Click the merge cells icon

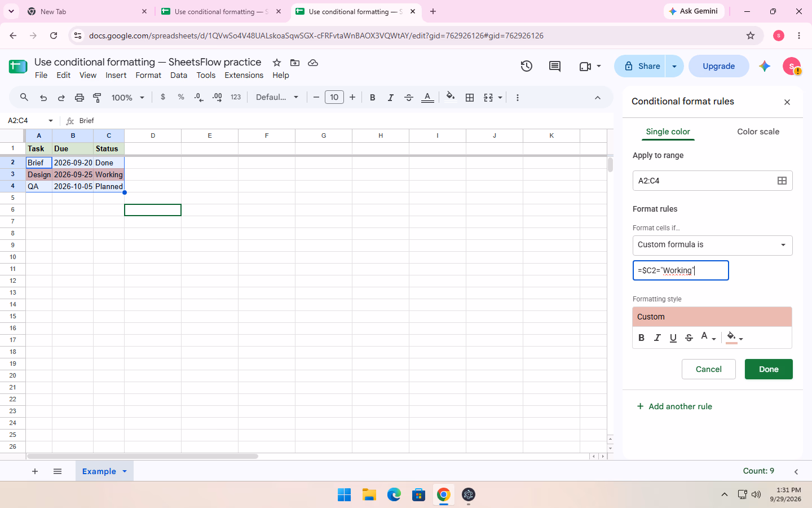coord(488,98)
